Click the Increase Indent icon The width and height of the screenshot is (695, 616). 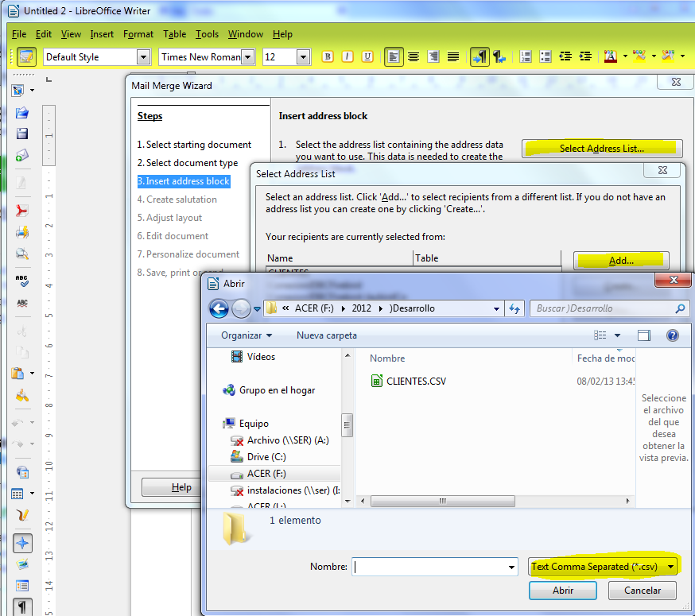click(x=585, y=56)
